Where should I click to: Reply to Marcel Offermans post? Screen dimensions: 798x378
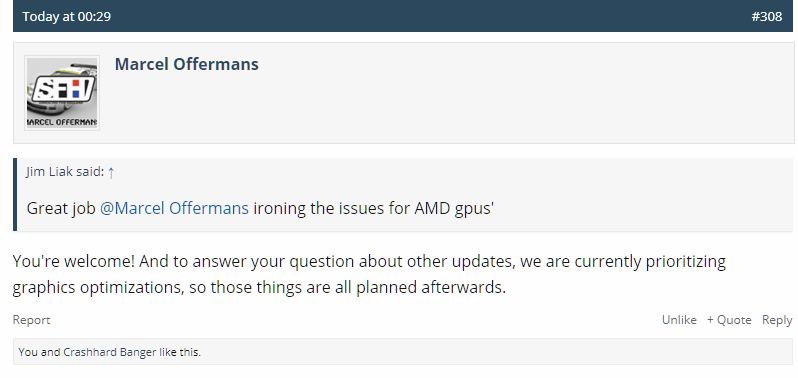tap(777, 320)
